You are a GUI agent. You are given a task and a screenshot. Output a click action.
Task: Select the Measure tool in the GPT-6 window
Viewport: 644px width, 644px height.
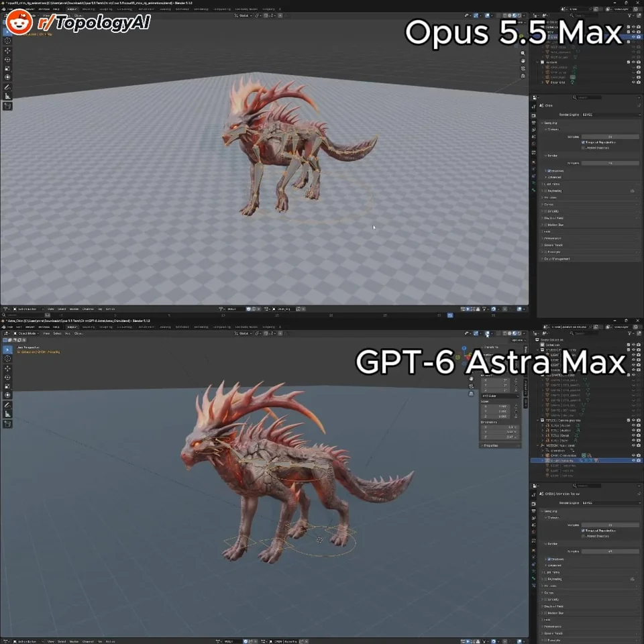click(x=7, y=414)
